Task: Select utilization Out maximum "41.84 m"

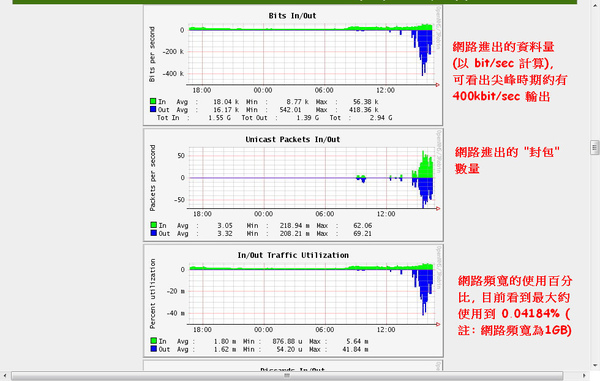Action: tap(355, 350)
